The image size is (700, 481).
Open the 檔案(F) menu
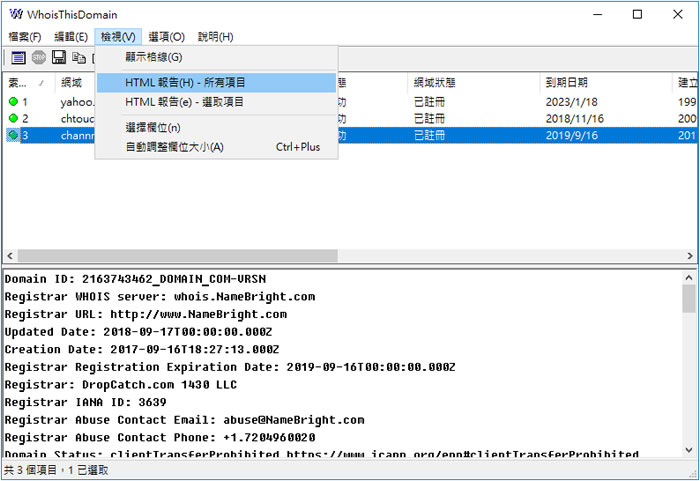tap(25, 37)
